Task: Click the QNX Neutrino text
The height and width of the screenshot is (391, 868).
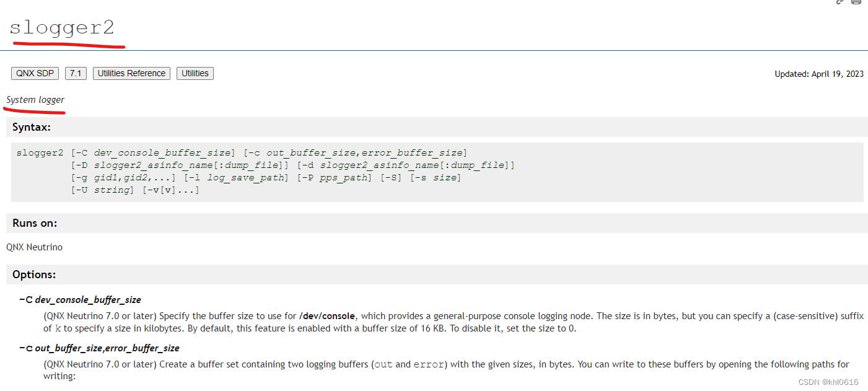Action: [x=34, y=247]
